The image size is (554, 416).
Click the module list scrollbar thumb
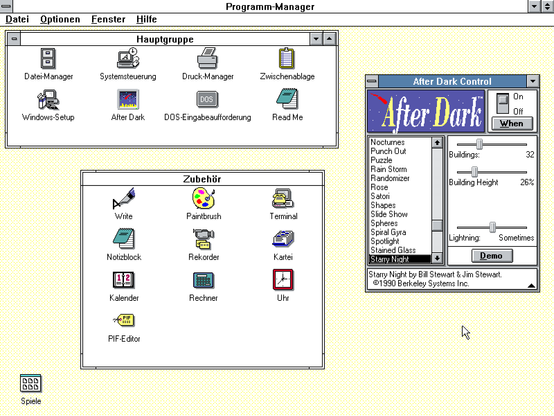[437, 226]
